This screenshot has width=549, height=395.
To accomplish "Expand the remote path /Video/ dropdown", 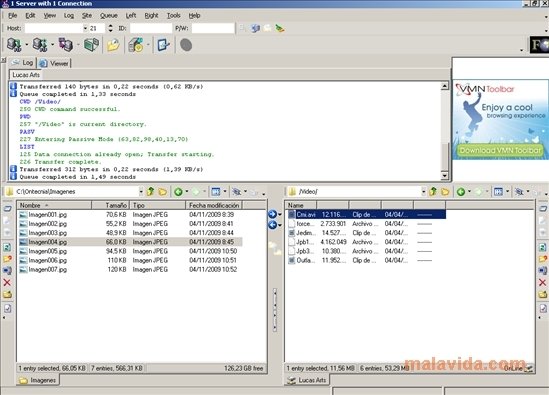I will (424, 192).
